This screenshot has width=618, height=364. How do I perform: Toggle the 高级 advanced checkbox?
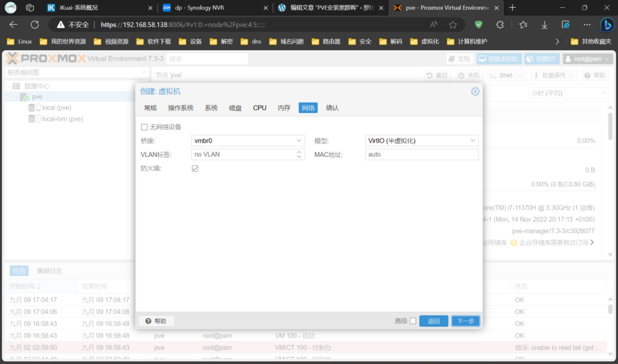click(413, 321)
